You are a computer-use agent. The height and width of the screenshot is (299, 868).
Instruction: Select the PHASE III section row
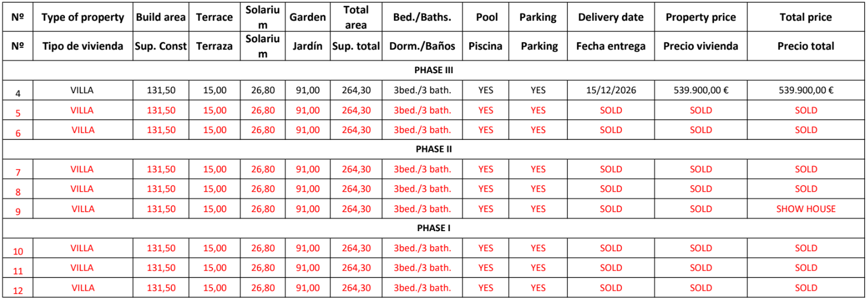[x=433, y=70]
